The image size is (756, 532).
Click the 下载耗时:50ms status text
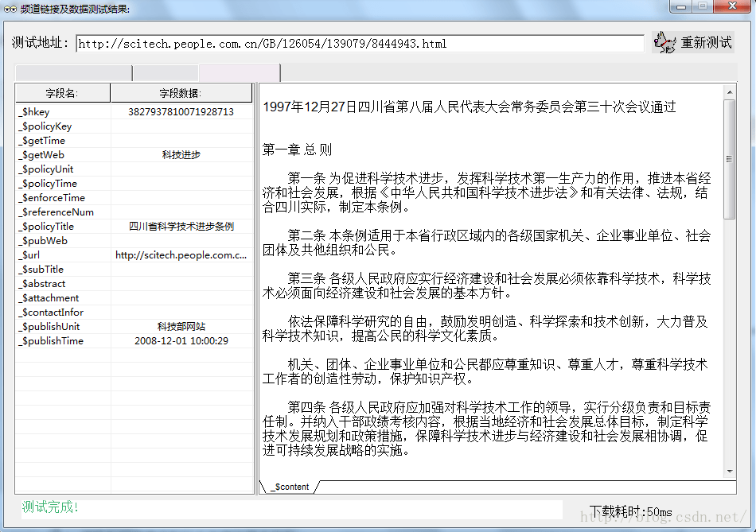pos(630,511)
